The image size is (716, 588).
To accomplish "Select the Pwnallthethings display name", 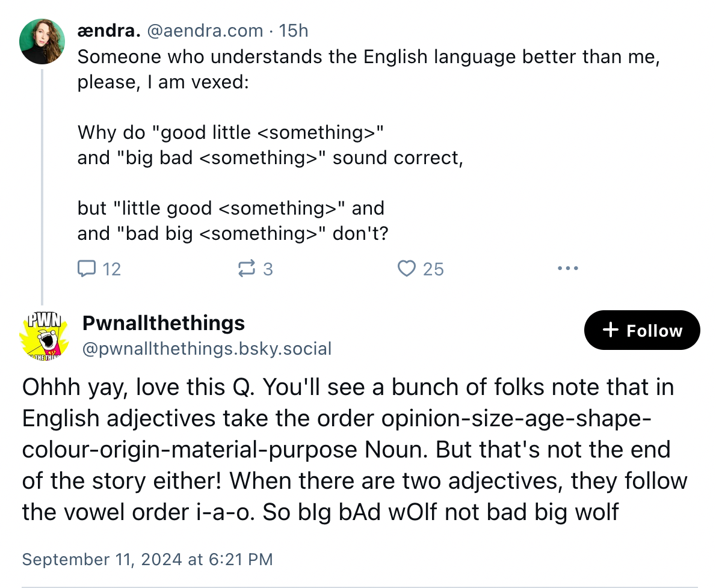I will [163, 323].
